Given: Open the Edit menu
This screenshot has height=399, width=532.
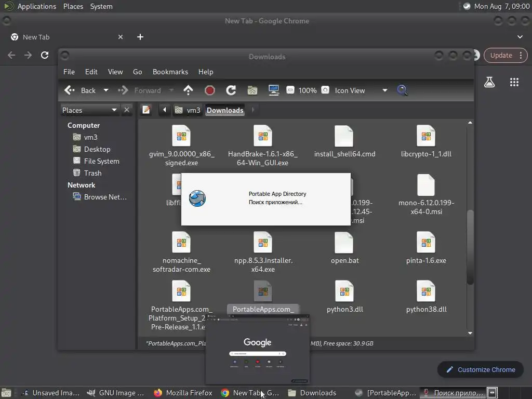Looking at the screenshot, I should 91,72.
